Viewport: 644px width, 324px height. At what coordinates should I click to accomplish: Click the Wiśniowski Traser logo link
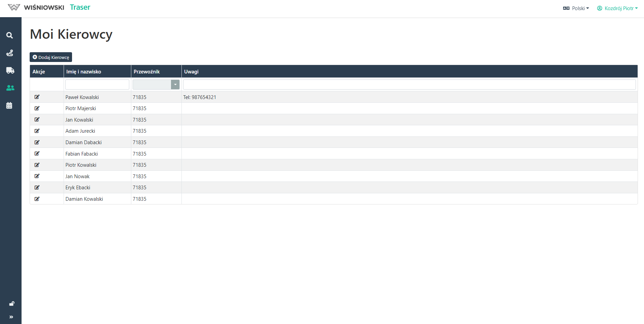tap(49, 7)
